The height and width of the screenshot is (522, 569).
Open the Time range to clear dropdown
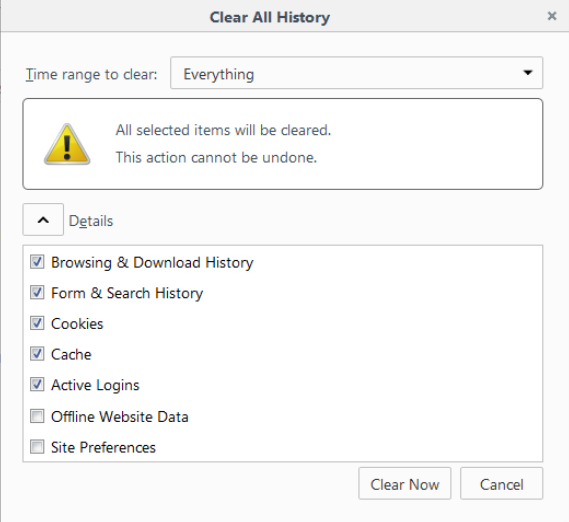pos(356,73)
